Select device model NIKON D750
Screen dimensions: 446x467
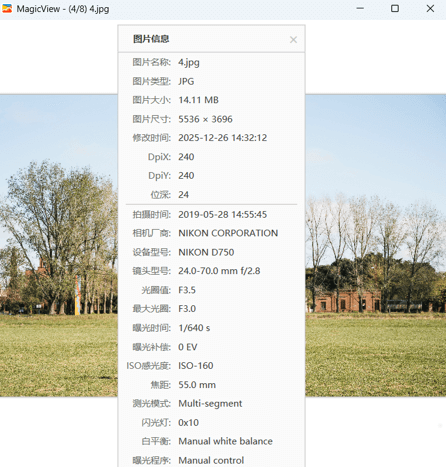pyautogui.click(x=206, y=252)
